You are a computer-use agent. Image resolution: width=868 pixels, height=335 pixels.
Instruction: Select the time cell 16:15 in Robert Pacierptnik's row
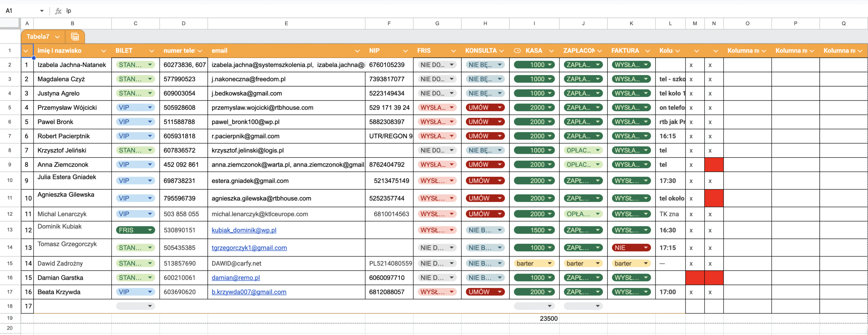pyautogui.click(x=670, y=136)
